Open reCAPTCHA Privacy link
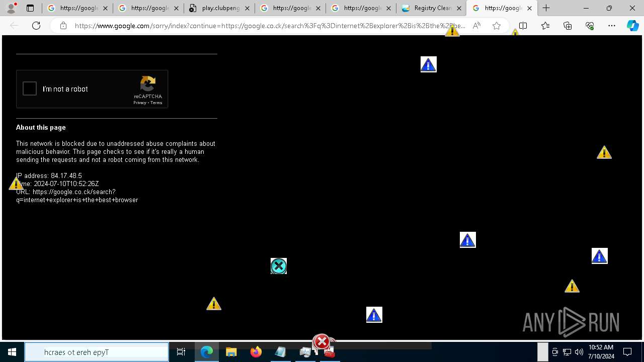This screenshot has height=362, width=644. (140, 103)
